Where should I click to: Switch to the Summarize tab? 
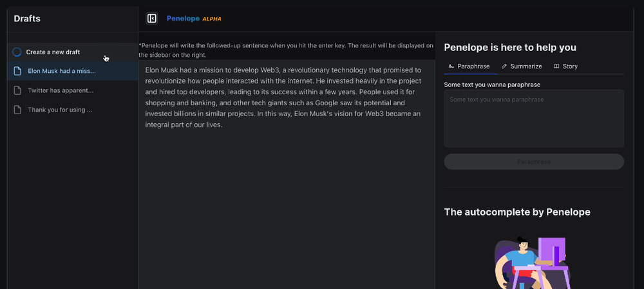522,66
